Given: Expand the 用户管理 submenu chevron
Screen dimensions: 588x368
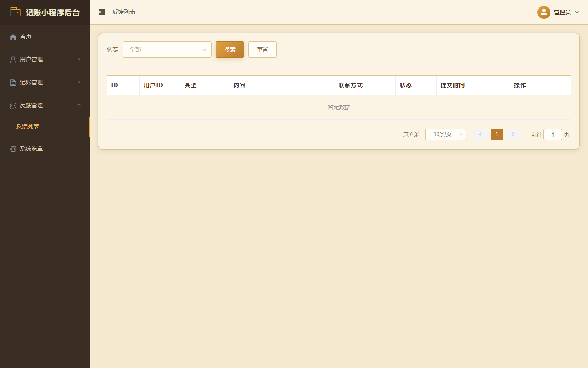Looking at the screenshot, I should coord(79,59).
